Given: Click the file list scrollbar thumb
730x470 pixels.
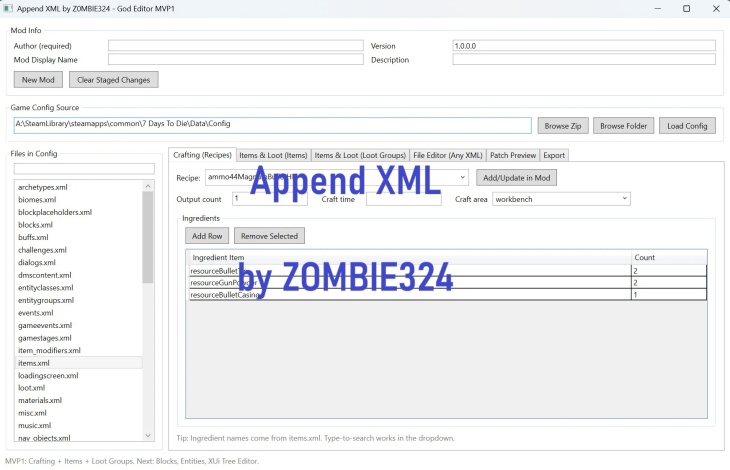Looking at the screenshot, I should pos(148,237).
